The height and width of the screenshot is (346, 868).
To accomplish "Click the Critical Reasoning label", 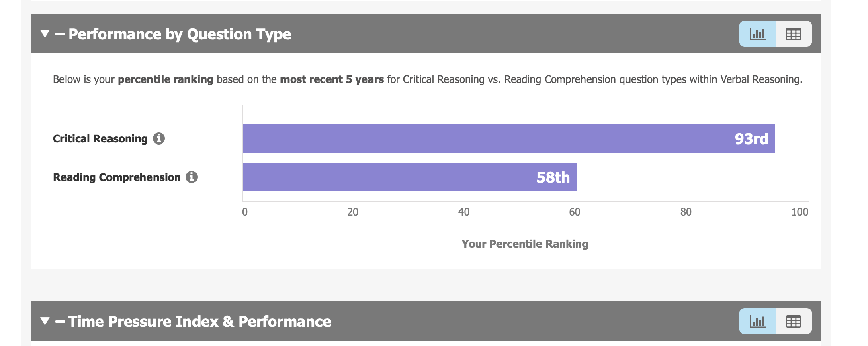I will click(100, 139).
